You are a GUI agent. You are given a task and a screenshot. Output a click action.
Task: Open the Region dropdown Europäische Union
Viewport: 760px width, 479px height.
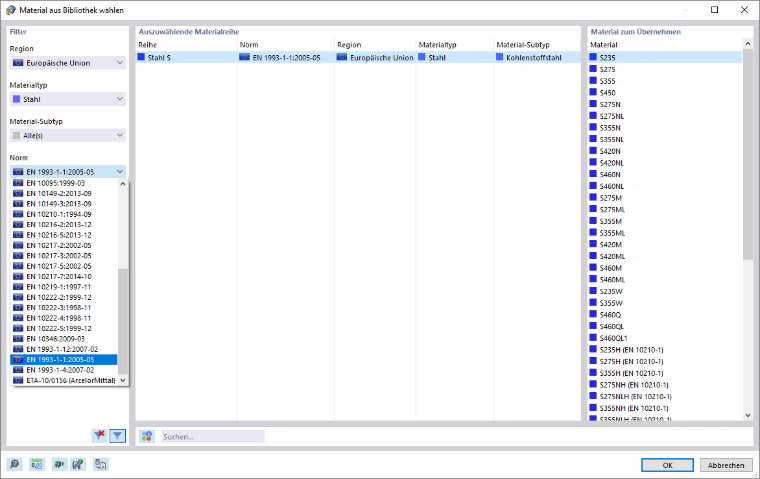(68, 63)
